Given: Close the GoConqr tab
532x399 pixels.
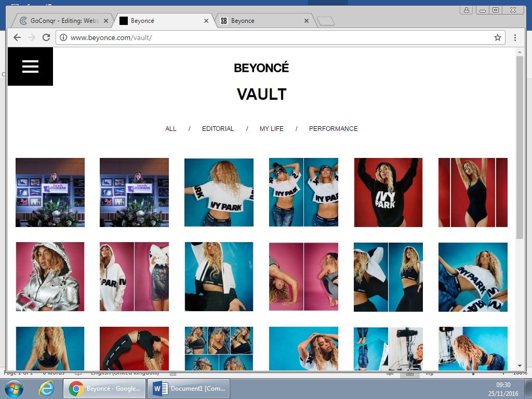Looking at the screenshot, I should pyautogui.click(x=106, y=21).
